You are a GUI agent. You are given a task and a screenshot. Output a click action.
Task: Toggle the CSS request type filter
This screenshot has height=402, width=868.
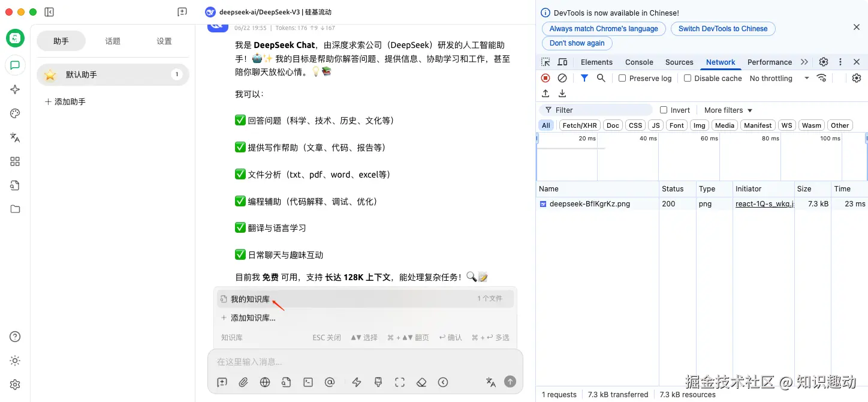click(635, 125)
